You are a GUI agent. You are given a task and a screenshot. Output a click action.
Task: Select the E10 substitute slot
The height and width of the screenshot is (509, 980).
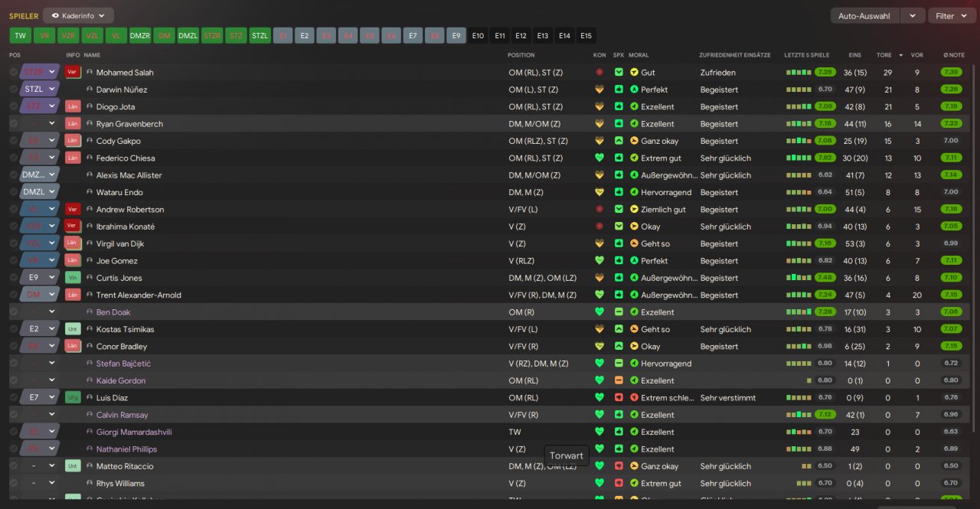[479, 35]
